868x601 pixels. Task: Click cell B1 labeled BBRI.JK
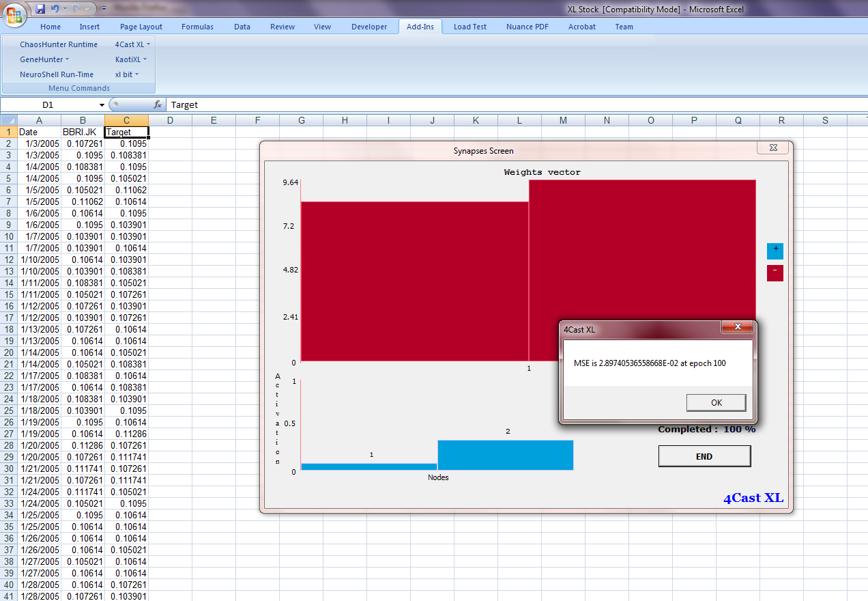click(x=83, y=132)
